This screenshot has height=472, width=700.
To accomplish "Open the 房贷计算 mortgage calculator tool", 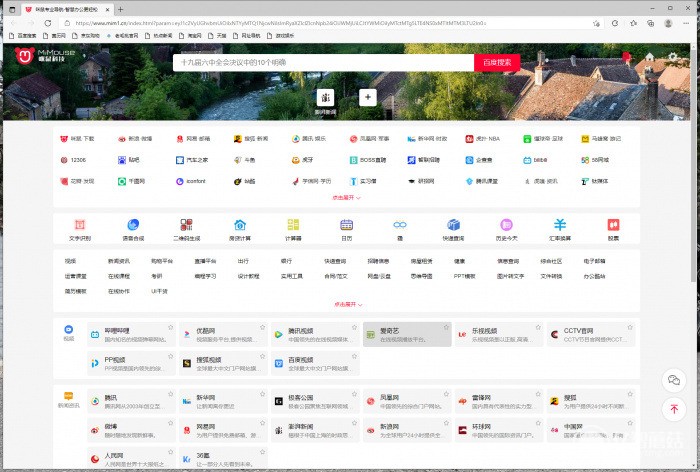I will click(240, 230).
